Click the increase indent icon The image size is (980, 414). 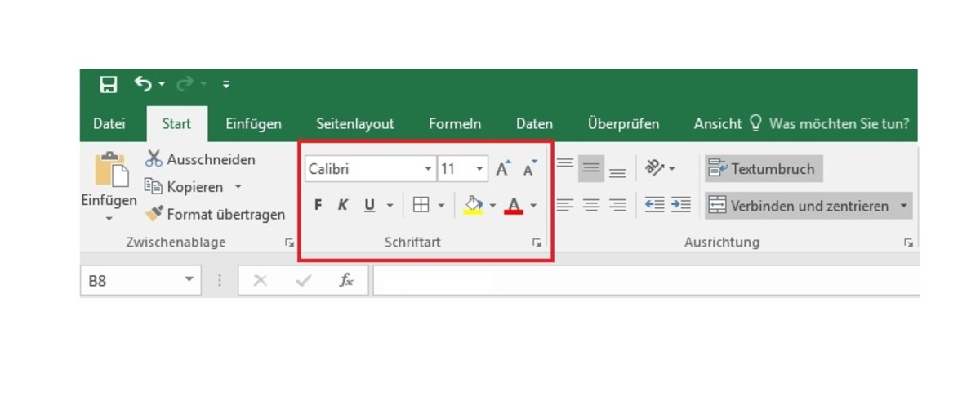point(681,205)
